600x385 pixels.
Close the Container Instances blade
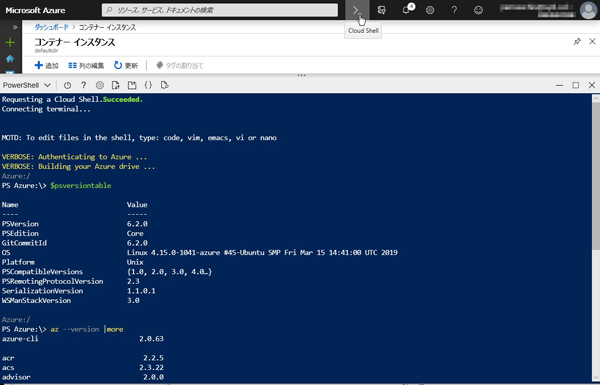(592, 41)
